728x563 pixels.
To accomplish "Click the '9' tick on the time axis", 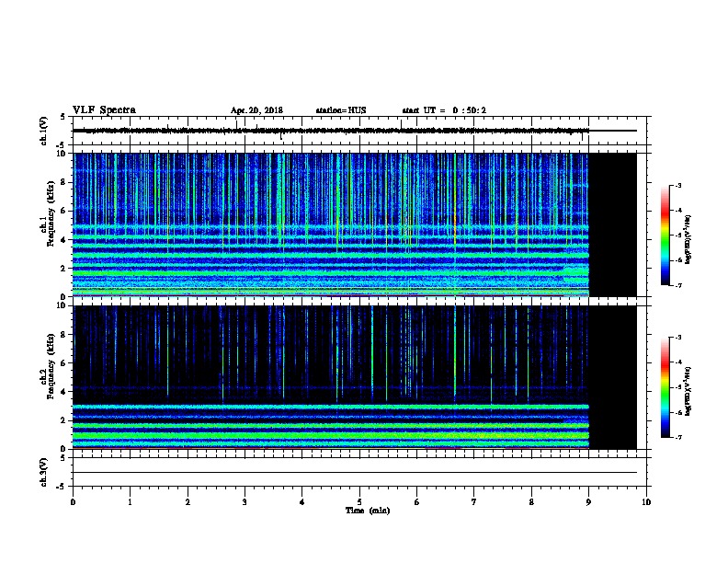I will (588, 501).
